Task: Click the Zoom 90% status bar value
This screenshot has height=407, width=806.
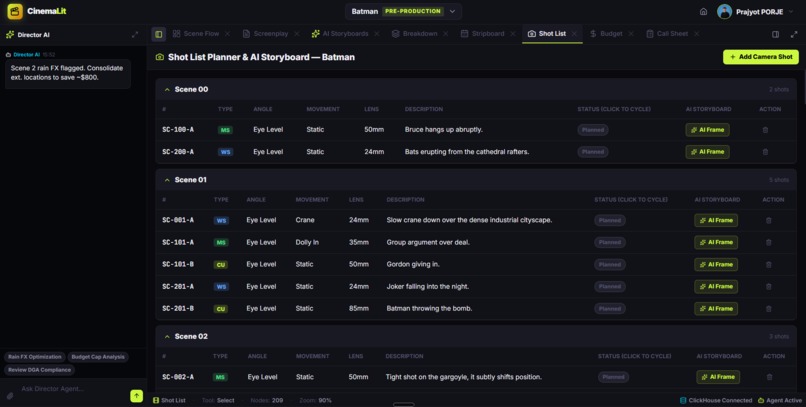Action: (x=316, y=400)
